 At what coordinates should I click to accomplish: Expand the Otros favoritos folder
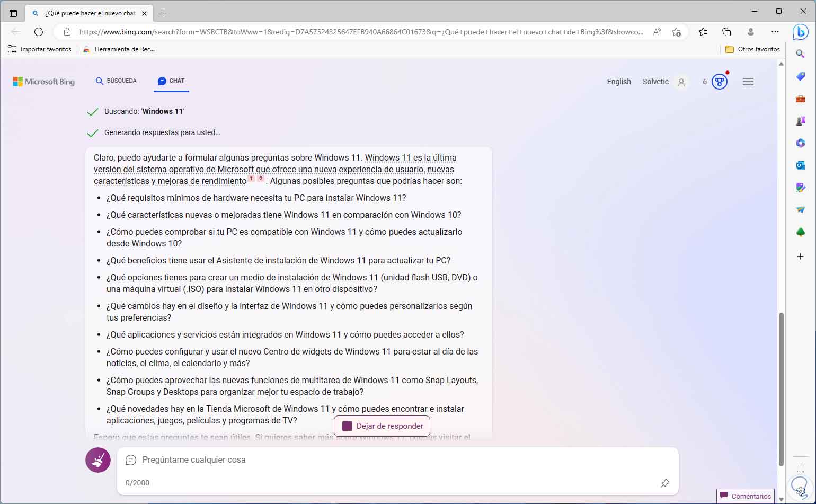tap(752, 49)
